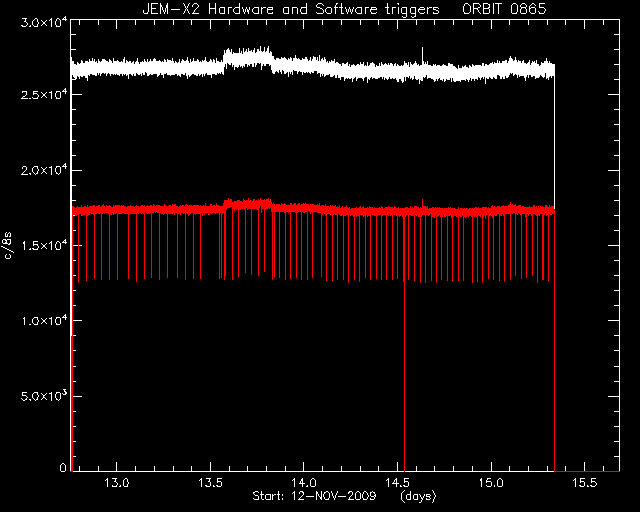The width and height of the screenshot is (640, 512).
Task: Click the Start: 12-NOV-2009 date label
Action: tap(314, 496)
